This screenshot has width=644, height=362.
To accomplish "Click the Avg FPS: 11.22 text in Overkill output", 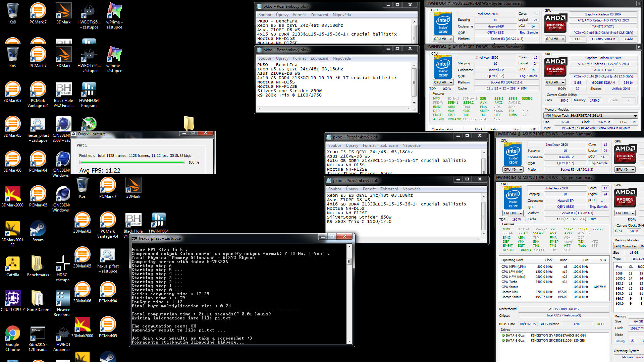I will point(100,171).
